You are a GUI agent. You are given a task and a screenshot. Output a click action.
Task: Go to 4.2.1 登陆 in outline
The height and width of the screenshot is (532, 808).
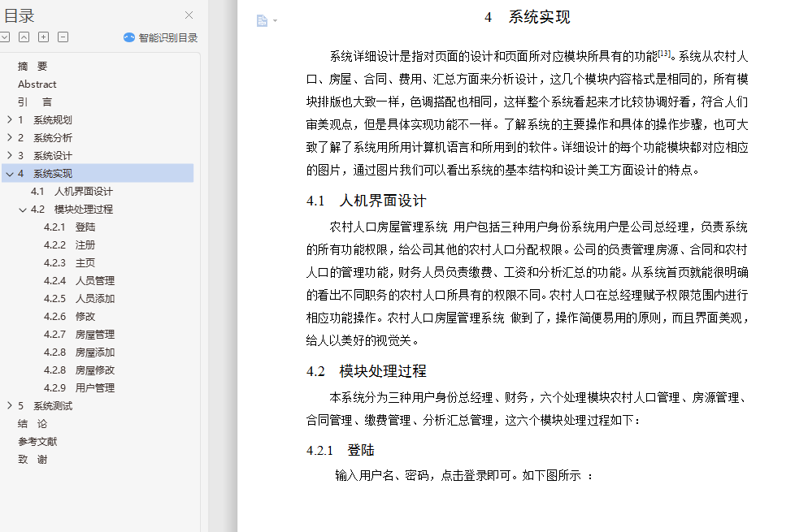pyautogui.click(x=70, y=227)
